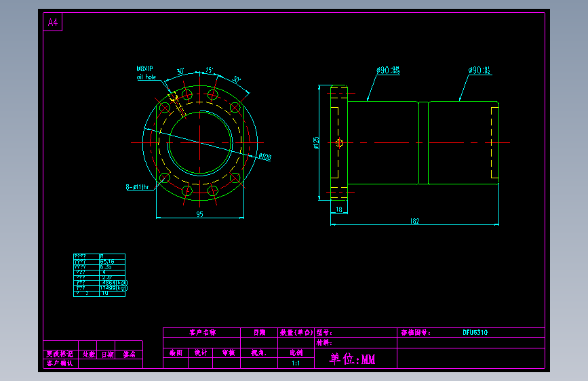Select the 'oil hole' annotation text
Image resolution: width=588 pixels, height=381 pixels.
tap(146, 77)
